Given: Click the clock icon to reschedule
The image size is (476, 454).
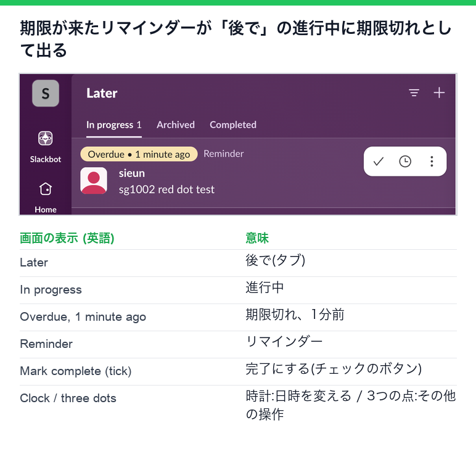Looking at the screenshot, I should coord(405,161).
